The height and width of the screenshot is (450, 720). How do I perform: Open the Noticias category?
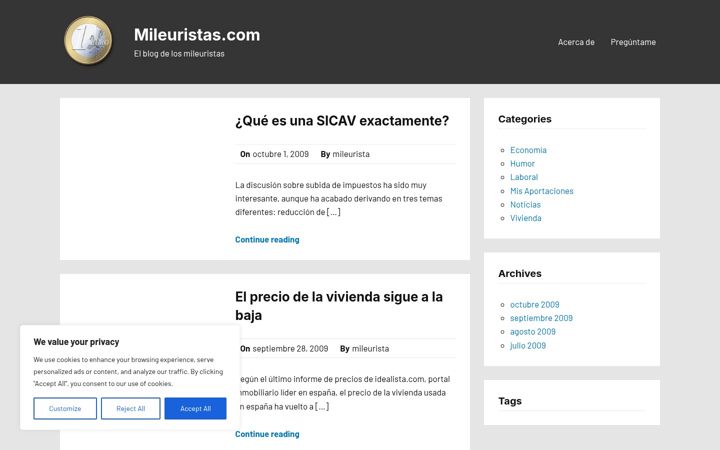pos(525,205)
